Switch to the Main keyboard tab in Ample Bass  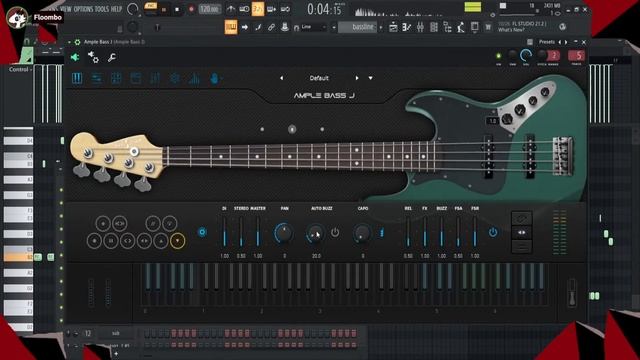pos(77,78)
